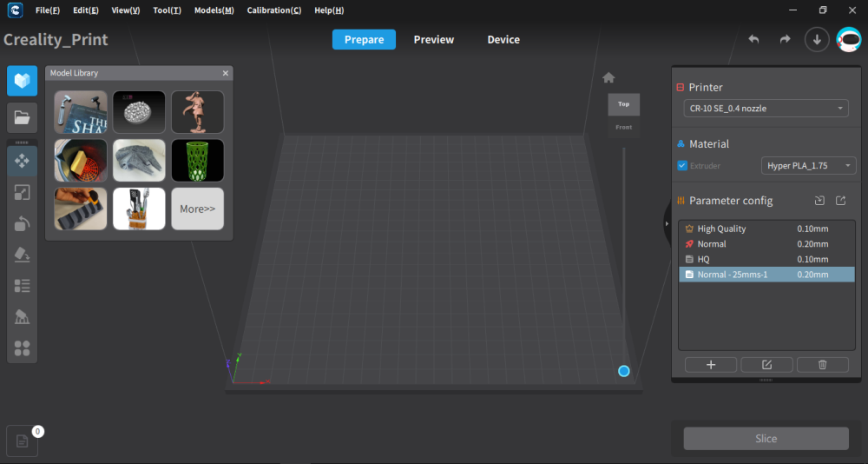Click the download arrow circle icon
This screenshot has height=464, width=868.
(817, 39)
